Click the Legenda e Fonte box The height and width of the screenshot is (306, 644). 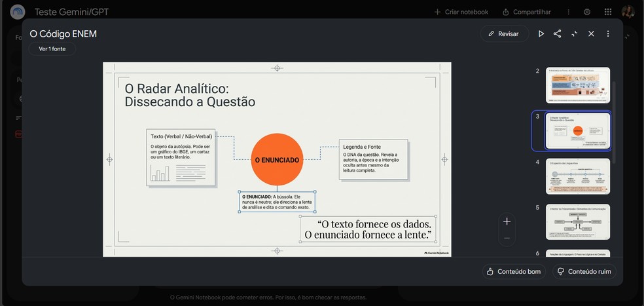(x=373, y=160)
